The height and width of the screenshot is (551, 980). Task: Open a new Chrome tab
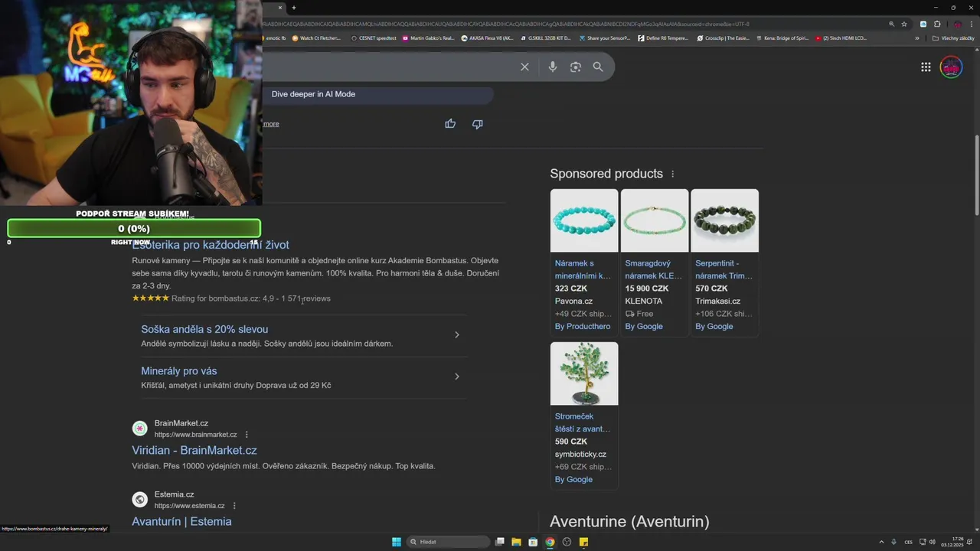pos(294,8)
